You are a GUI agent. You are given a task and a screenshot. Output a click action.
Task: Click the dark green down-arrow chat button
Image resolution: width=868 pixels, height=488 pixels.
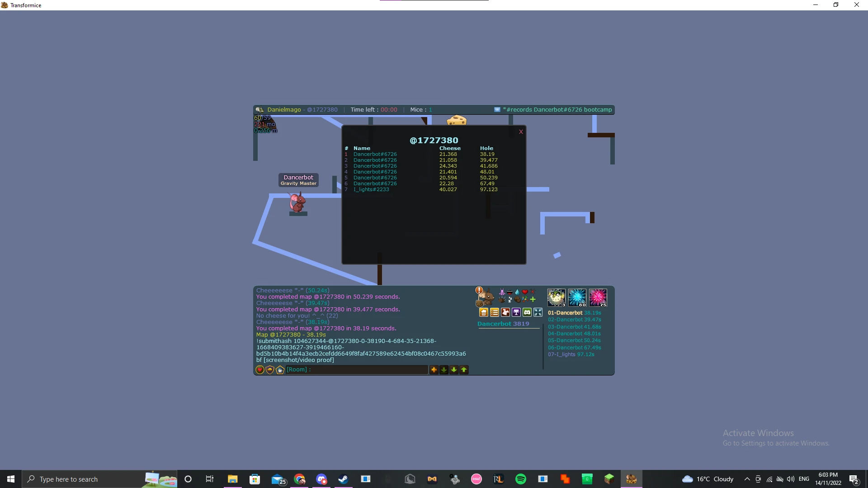pyautogui.click(x=444, y=370)
